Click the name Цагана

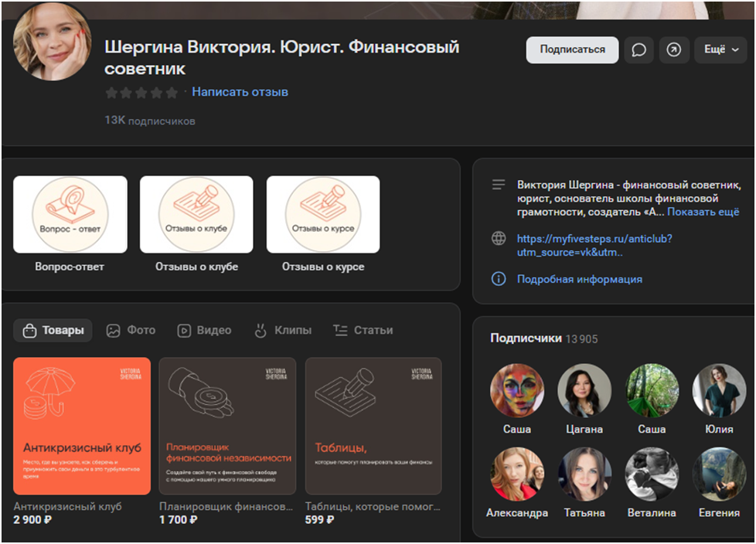tap(584, 430)
